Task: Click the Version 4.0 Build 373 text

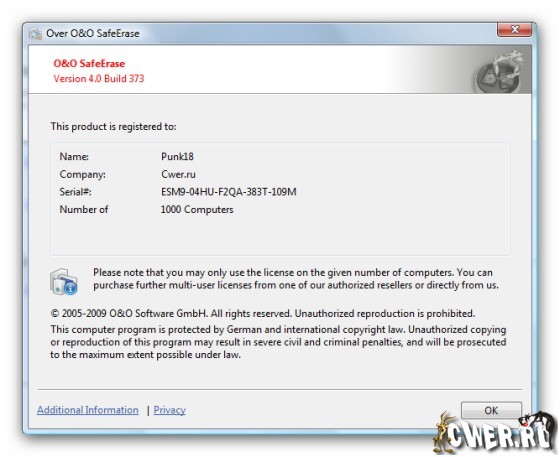Action: pos(99,79)
